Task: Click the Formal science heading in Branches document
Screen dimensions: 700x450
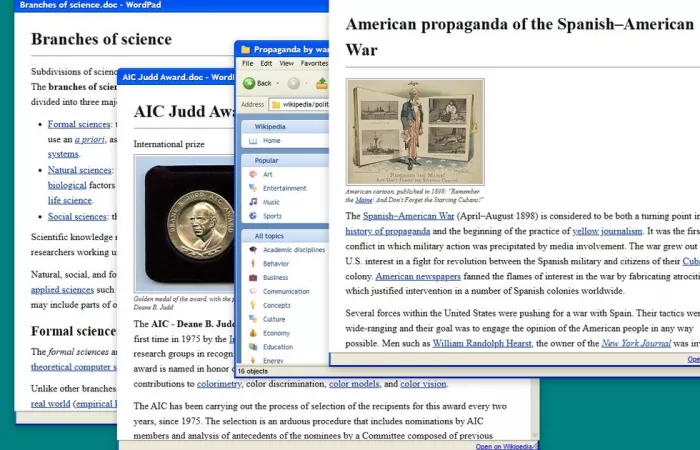Action: 74,331
